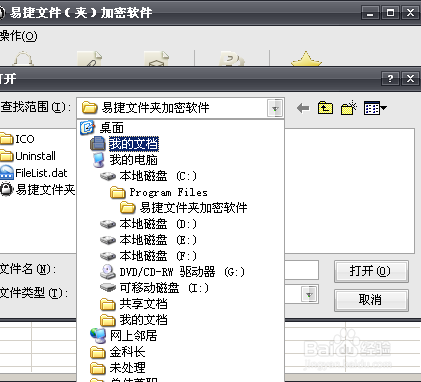Select the Program Files folder entry
The image size is (421, 382).
click(x=159, y=192)
